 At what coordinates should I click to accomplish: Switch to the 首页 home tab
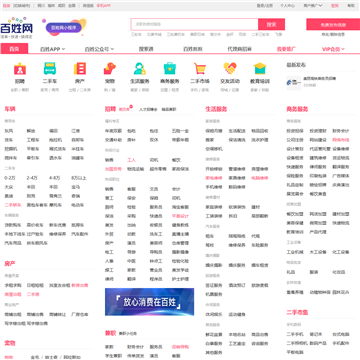tap(14, 49)
